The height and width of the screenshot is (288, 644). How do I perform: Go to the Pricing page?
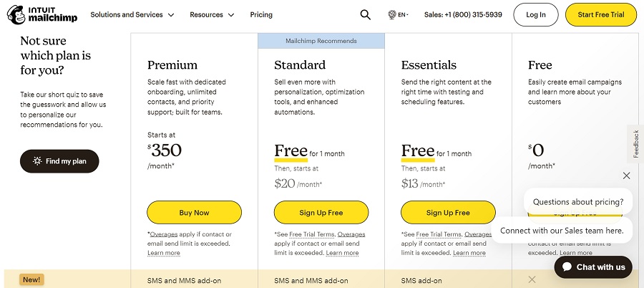click(261, 14)
